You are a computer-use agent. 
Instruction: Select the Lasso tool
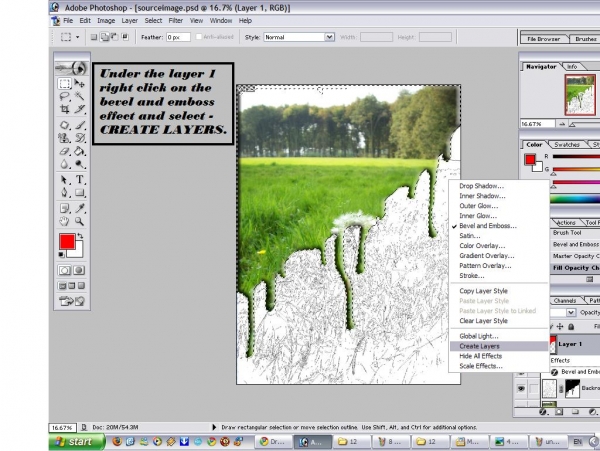pos(64,96)
